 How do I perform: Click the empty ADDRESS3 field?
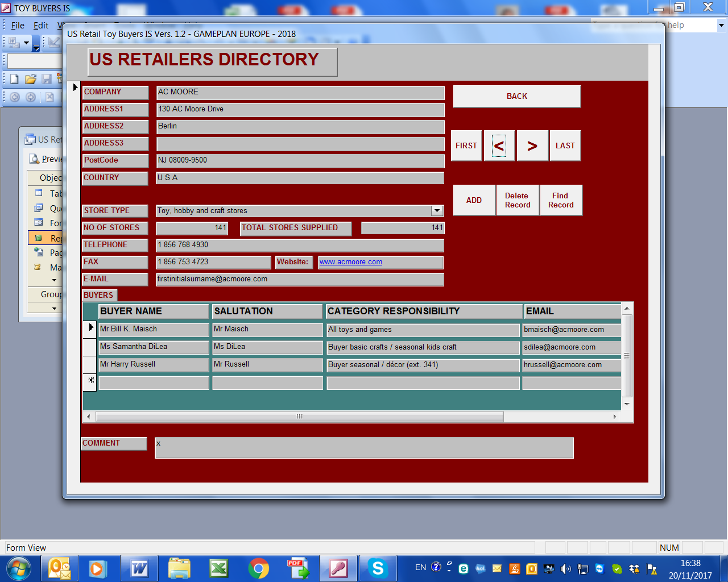tap(300, 144)
